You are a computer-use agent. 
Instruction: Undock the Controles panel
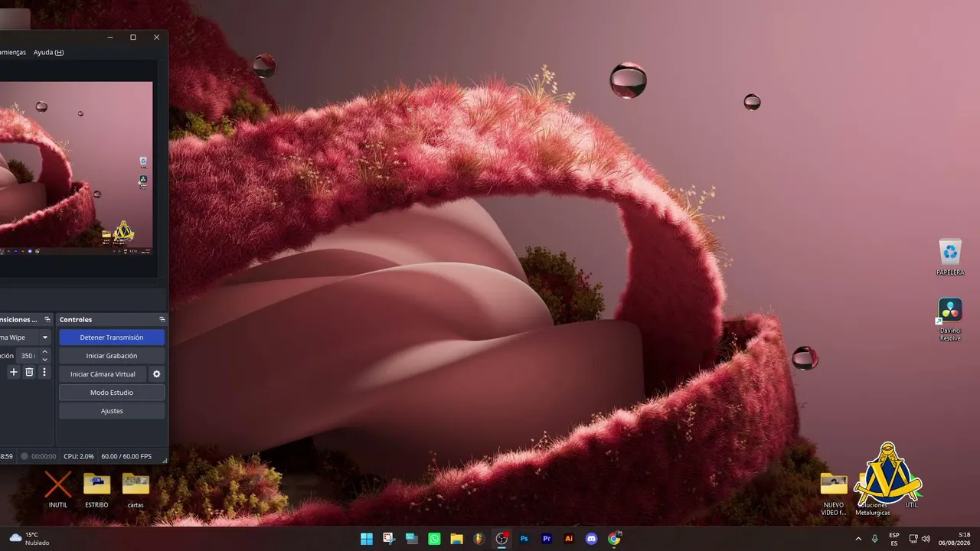click(x=162, y=319)
